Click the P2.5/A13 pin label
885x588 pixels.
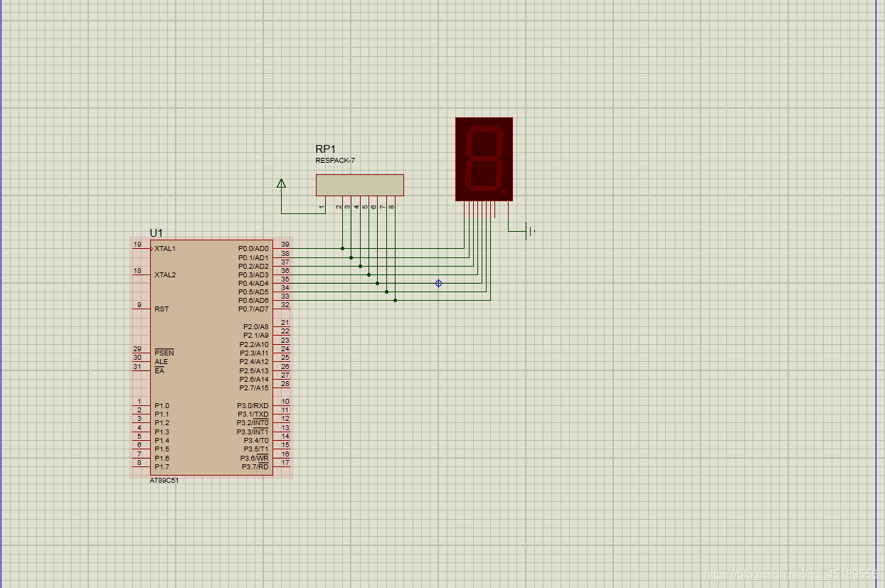click(x=254, y=370)
